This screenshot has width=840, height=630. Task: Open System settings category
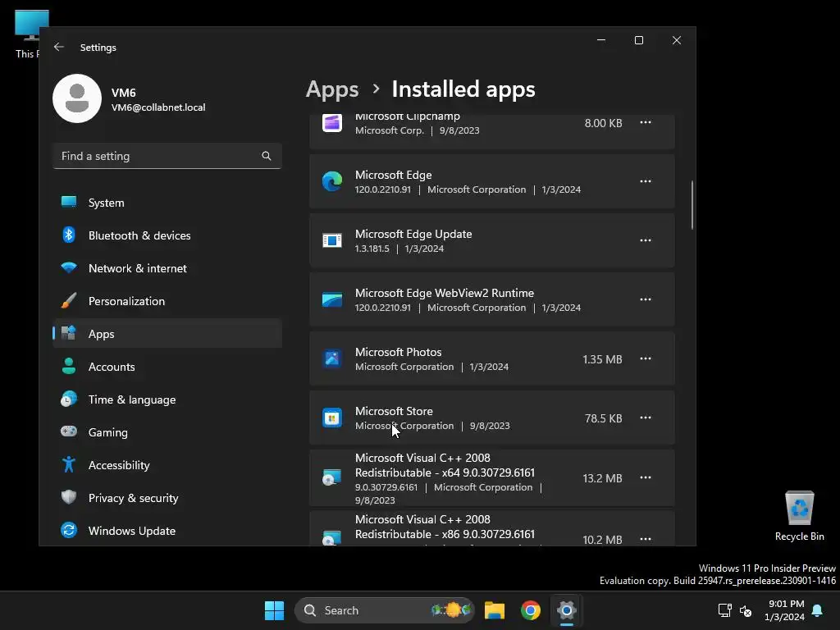(x=167, y=203)
